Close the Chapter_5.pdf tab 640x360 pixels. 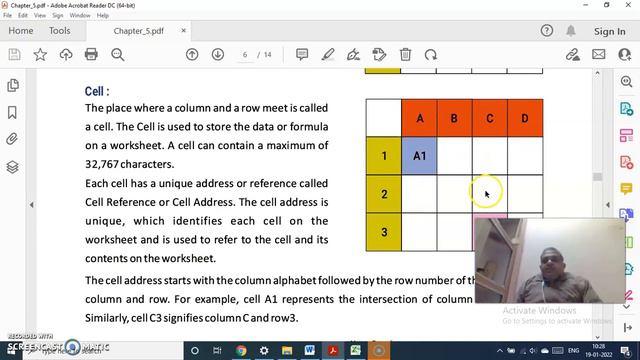coord(184,31)
